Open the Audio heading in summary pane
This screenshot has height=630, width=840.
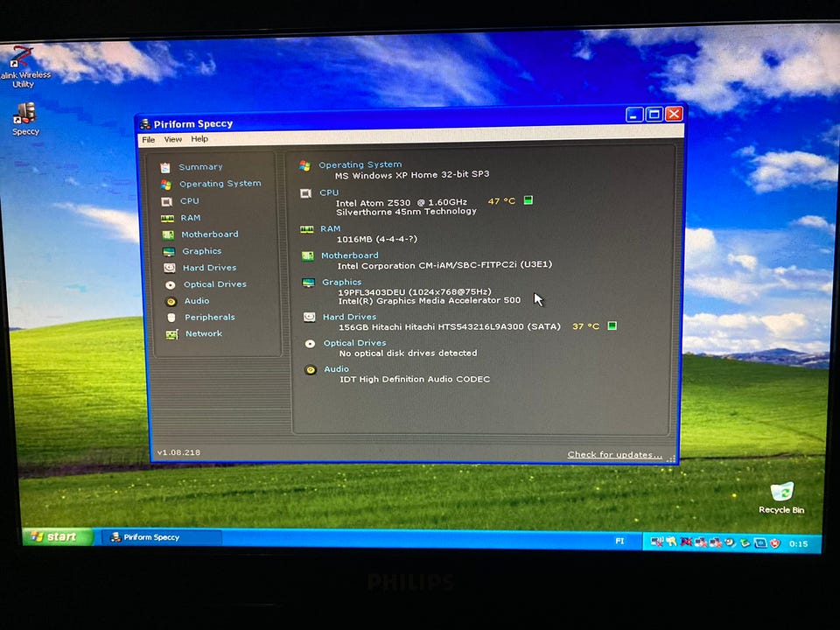point(336,369)
